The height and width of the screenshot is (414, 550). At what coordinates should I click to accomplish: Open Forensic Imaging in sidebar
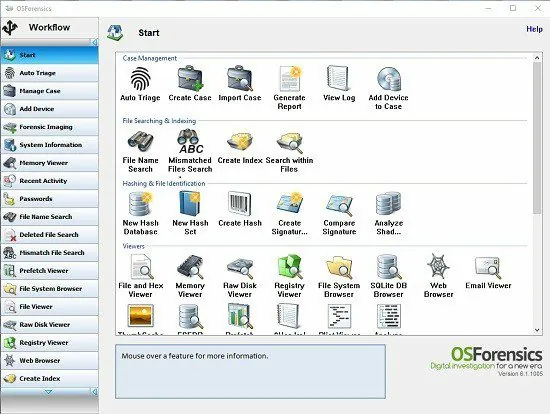[49, 127]
